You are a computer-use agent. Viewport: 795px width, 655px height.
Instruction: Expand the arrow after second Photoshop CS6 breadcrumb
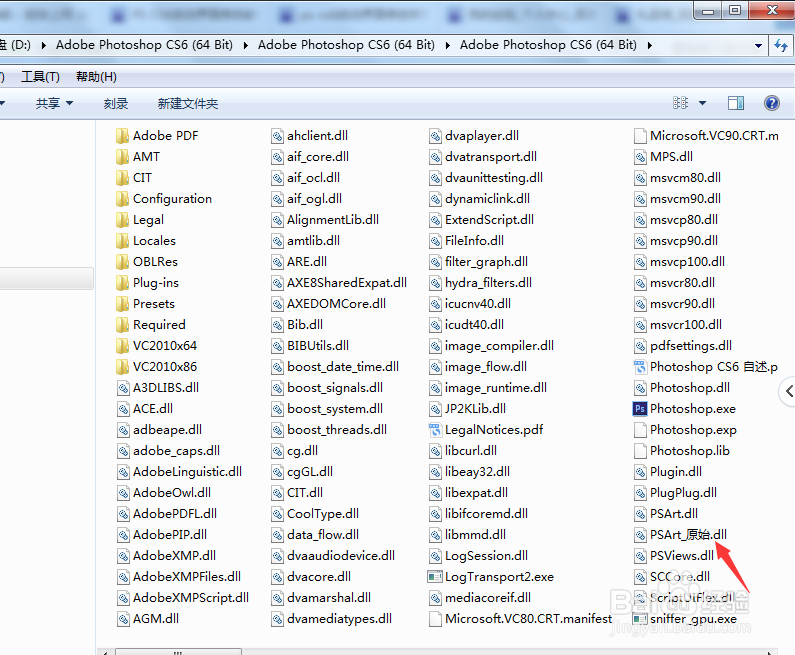point(448,46)
